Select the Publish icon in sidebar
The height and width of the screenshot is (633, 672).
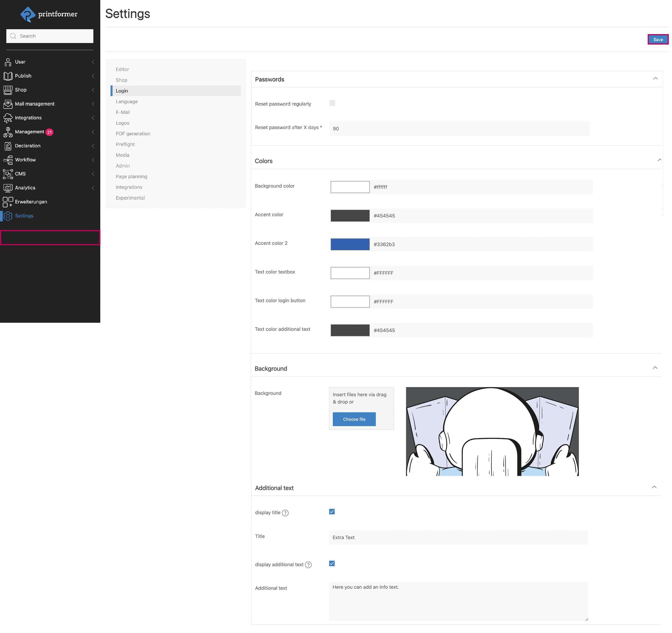pyautogui.click(x=8, y=76)
